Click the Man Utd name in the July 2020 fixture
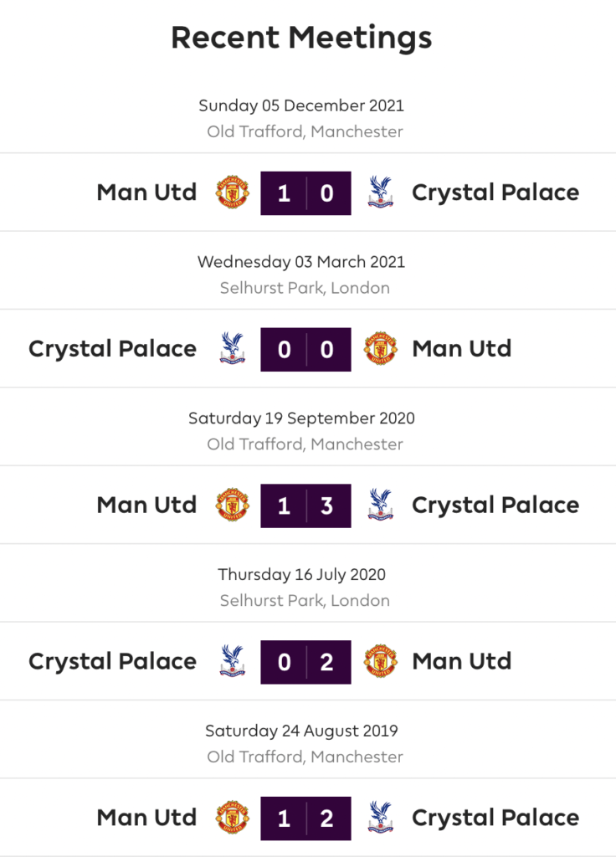Viewport: 616px width, 857px height. click(462, 661)
